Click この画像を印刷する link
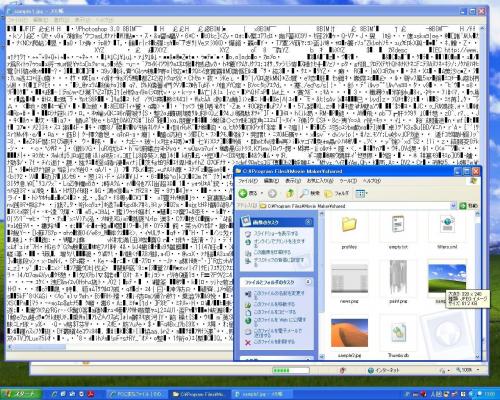 tap(272, 252)
